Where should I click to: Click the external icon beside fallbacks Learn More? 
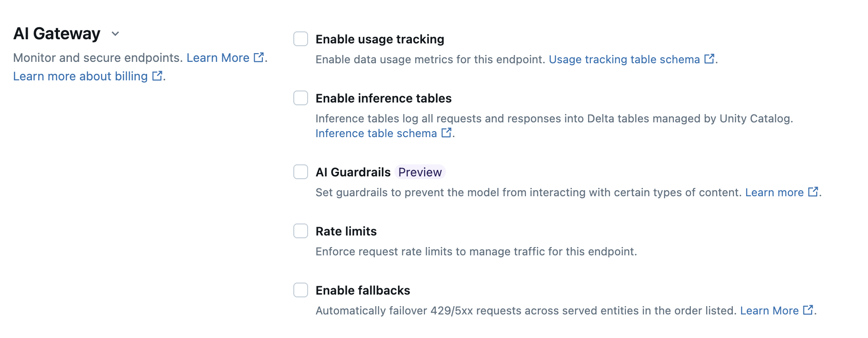point(808,311)
